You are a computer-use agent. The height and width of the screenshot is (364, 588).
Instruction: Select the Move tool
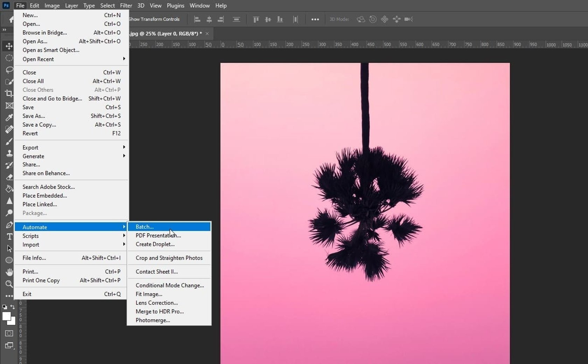point(9,46)
